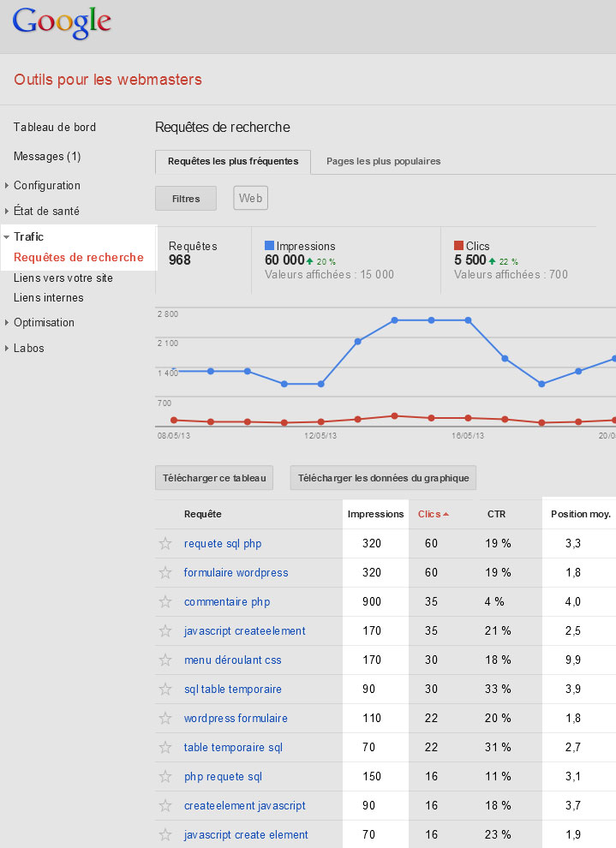Screen dimensions: 616x848
Task: Open Messages (1)
Action: point(47,156)
